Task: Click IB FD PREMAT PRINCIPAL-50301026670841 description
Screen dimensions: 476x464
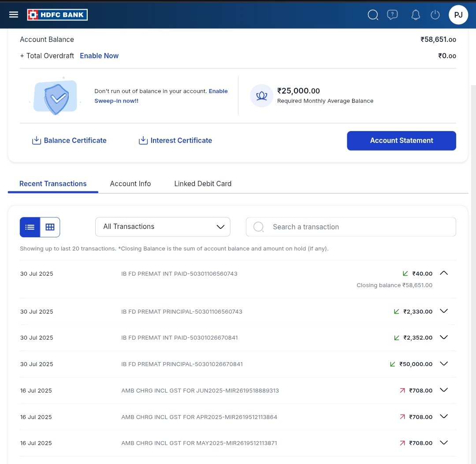Action: click(x=182, y=364)
